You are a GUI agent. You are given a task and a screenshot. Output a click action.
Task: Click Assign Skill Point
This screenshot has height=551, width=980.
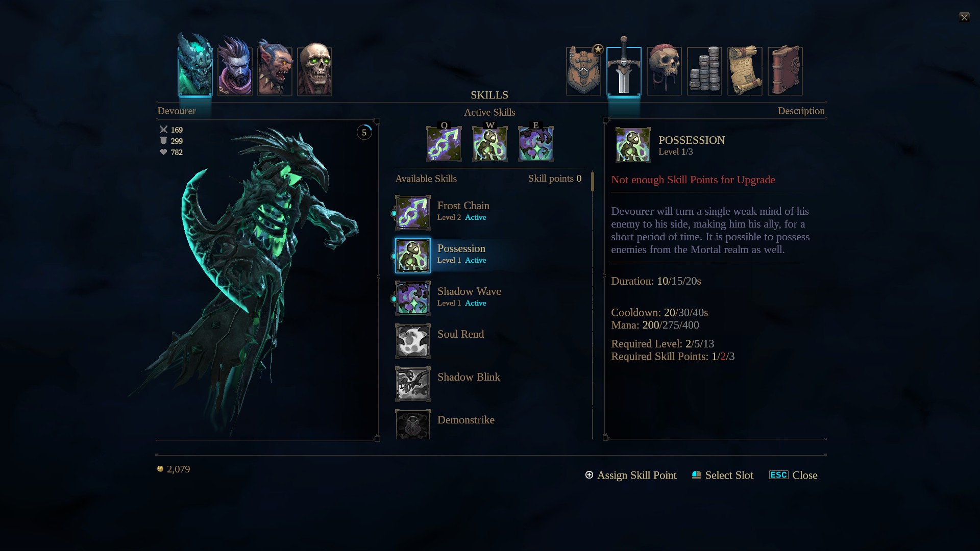631,475
